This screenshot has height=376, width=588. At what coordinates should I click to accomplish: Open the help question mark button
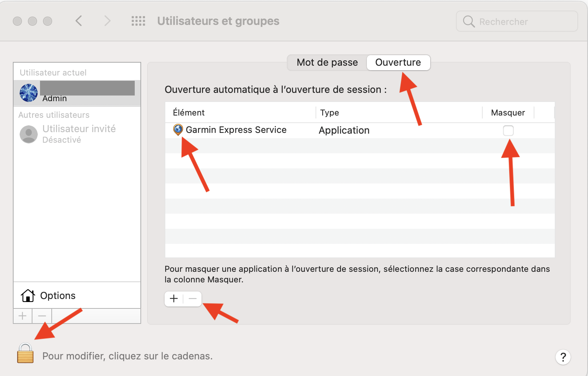[x=563, y=357]
